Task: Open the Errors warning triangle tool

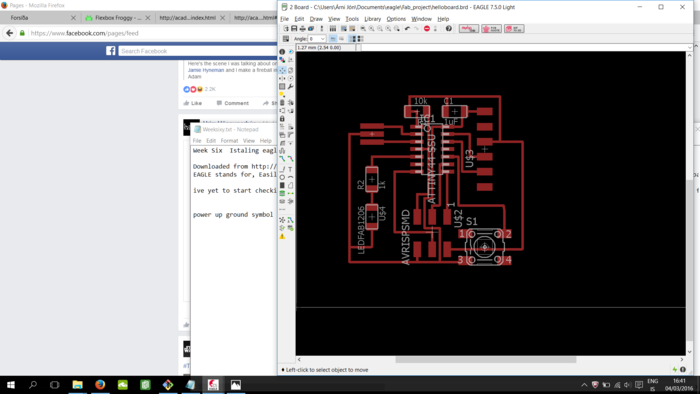Action: [x=282, y=236]
